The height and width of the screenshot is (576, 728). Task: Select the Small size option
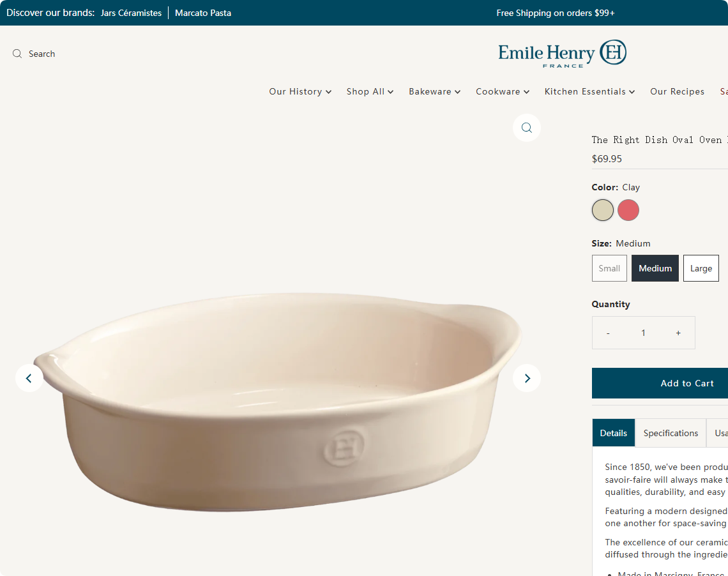tap(609, 268)
